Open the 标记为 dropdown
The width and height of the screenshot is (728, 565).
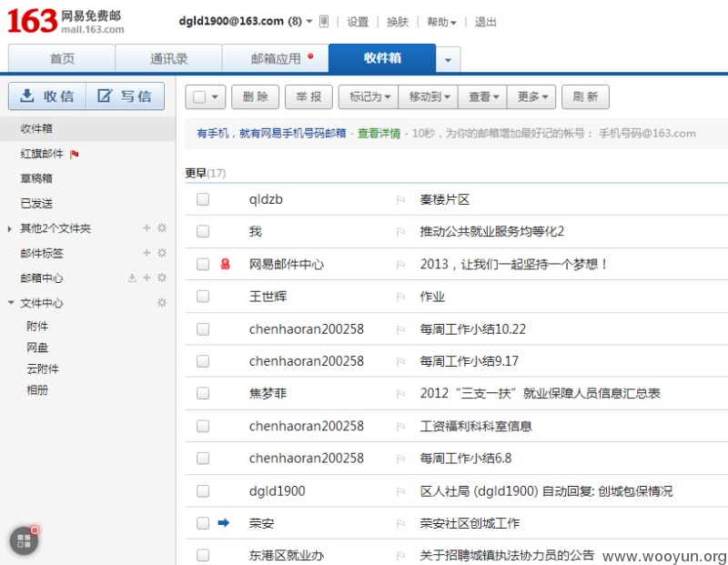coord(369,96)
